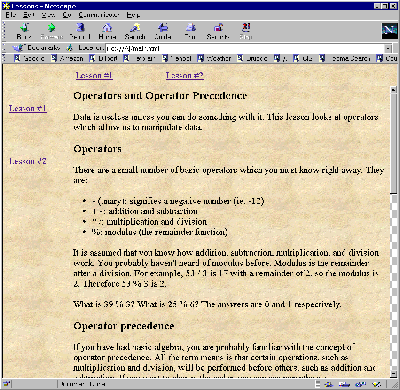Click the Forward navigation button

[x=51, y=31]
